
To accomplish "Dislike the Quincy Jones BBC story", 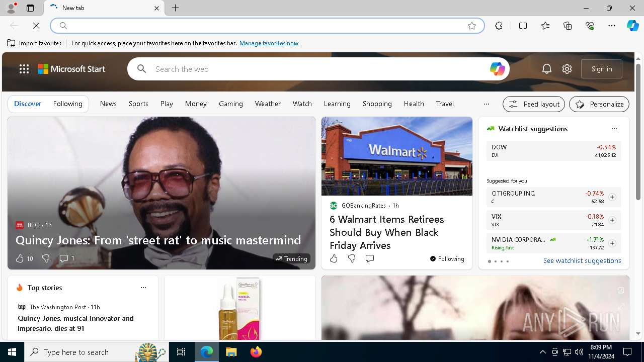I will coord(46,258).
